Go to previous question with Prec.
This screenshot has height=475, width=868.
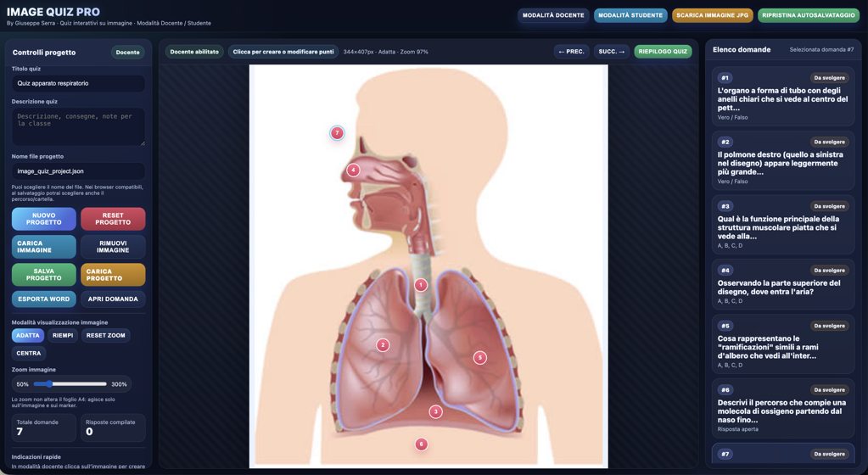click(571, 52)
